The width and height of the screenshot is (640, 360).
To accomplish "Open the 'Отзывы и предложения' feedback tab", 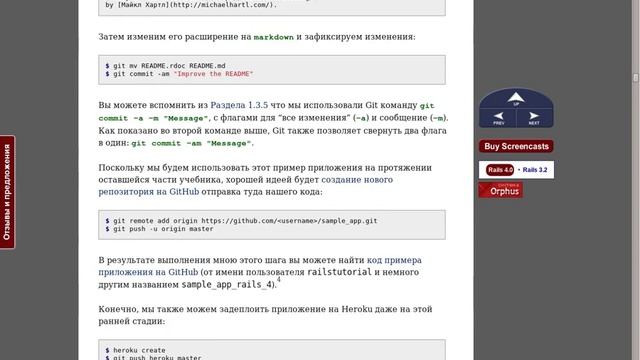I will (x=7, y=192).
